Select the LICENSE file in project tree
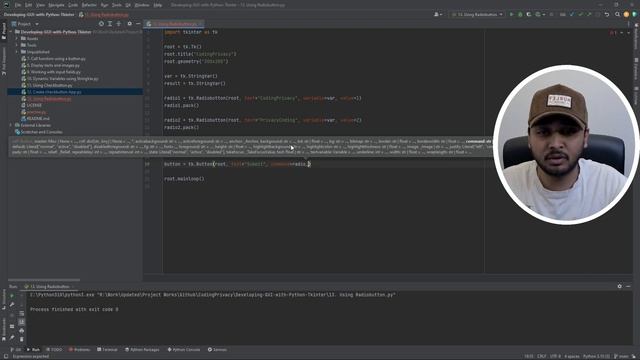640x360 pixels. (x=34, y=105)
